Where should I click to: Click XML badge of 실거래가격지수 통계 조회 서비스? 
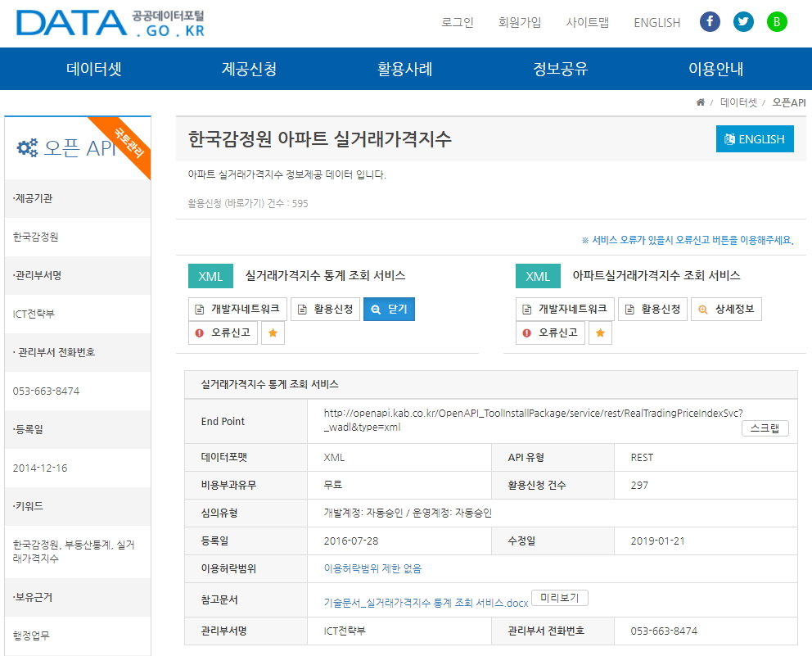[210, 276]
